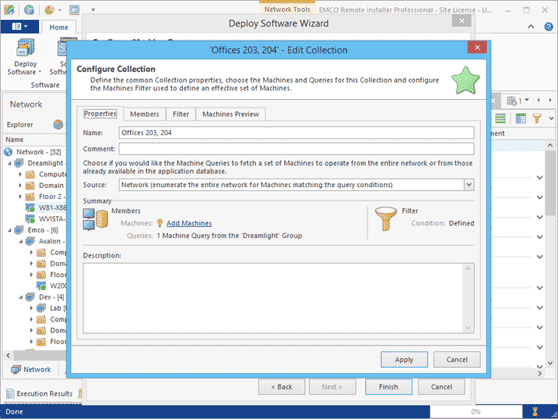Viewport: 558px width, 419px height.
Task: Click the tree horizontal scrollbar left arrow
Action: tap(8, 355)
